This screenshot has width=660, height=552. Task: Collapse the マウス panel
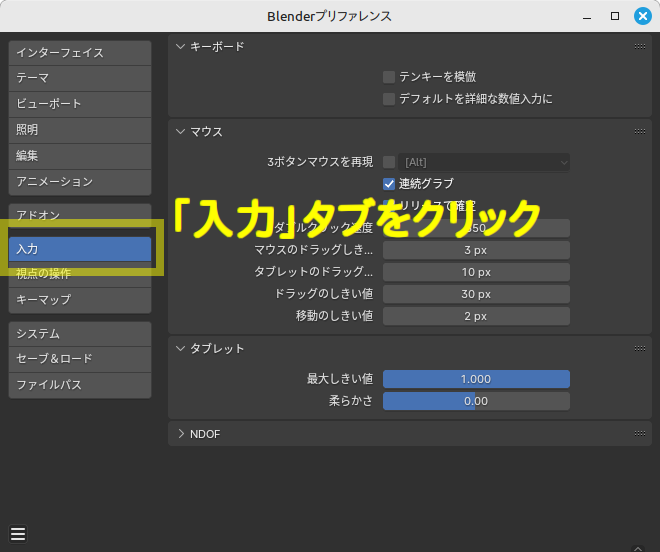[x=181, y=132]
